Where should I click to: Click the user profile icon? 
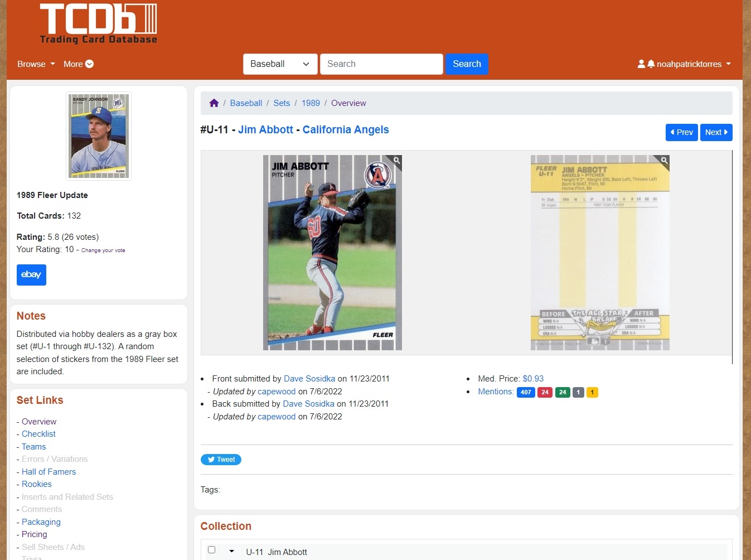pos(641,64)
